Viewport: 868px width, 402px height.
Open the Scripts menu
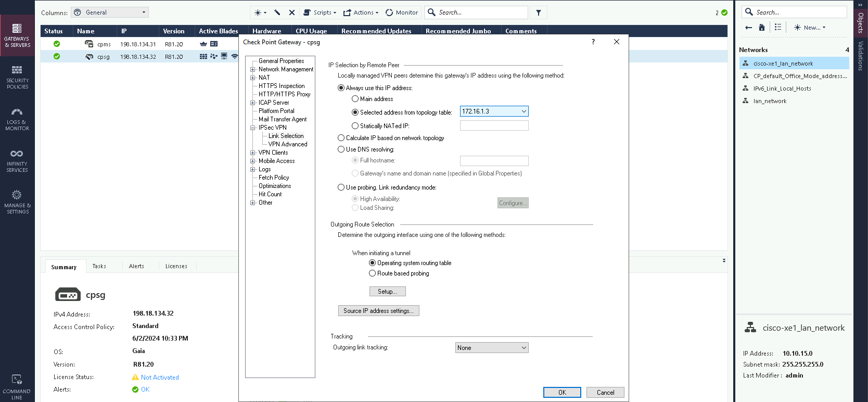(x=320, y=12)
